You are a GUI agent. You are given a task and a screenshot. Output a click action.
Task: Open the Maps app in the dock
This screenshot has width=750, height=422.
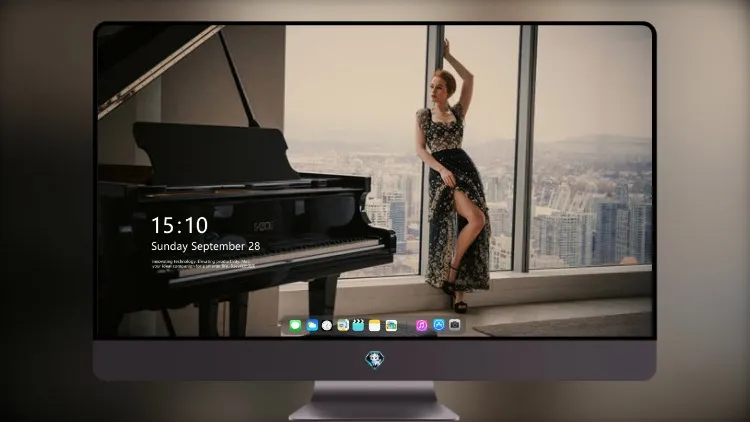tap(343, 325)
